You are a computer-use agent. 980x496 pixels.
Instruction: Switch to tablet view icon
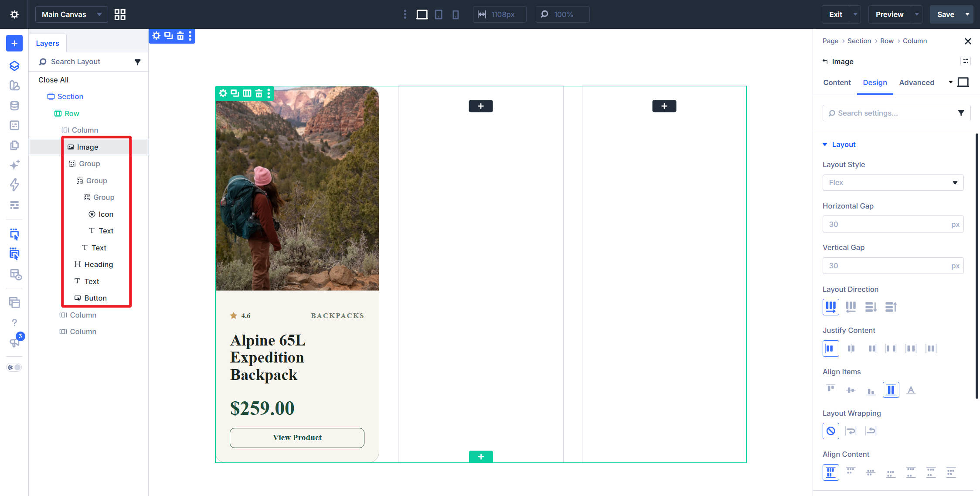(x=439, y=14)
